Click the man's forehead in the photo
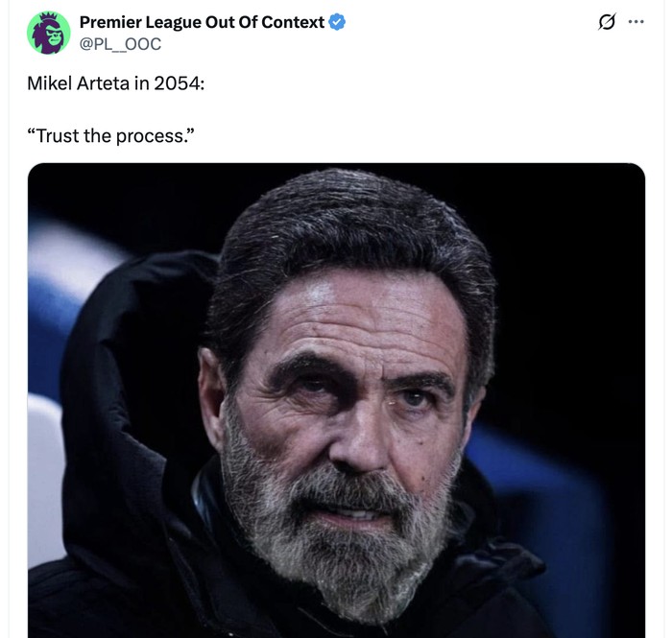Image resolution: width=672 pixels, height=638 pixels. click(x=355, y=326)
